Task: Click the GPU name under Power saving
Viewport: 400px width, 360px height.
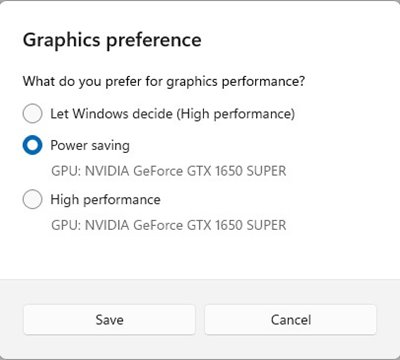Action: pos(169,171)
